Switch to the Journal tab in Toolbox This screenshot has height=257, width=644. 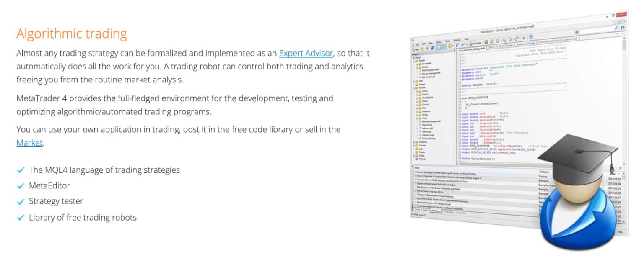click(x=460, y=213)
